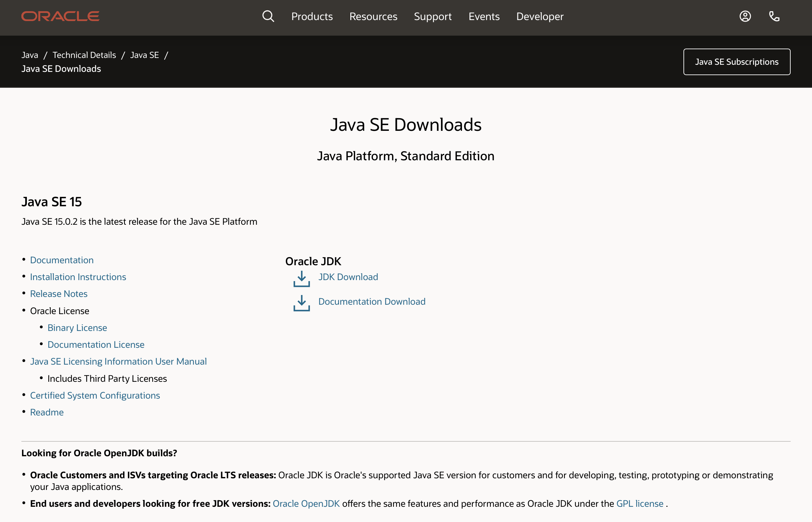Open Installation Instructions link
Viewport: 812px width, 522px height.
click(78, 277)
